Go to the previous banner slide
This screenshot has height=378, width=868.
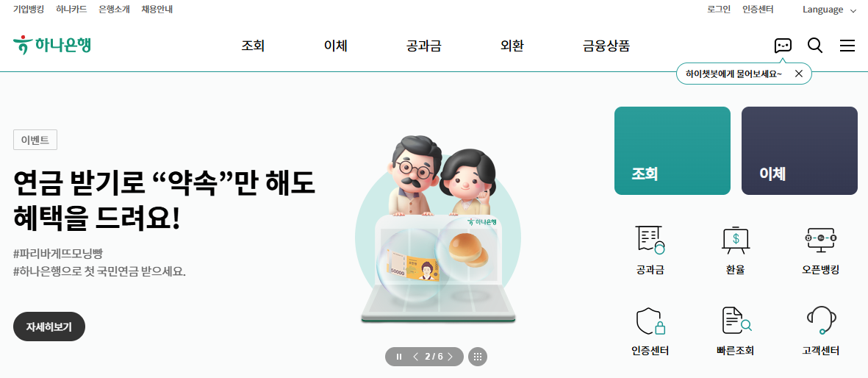(x=416, y=357)
